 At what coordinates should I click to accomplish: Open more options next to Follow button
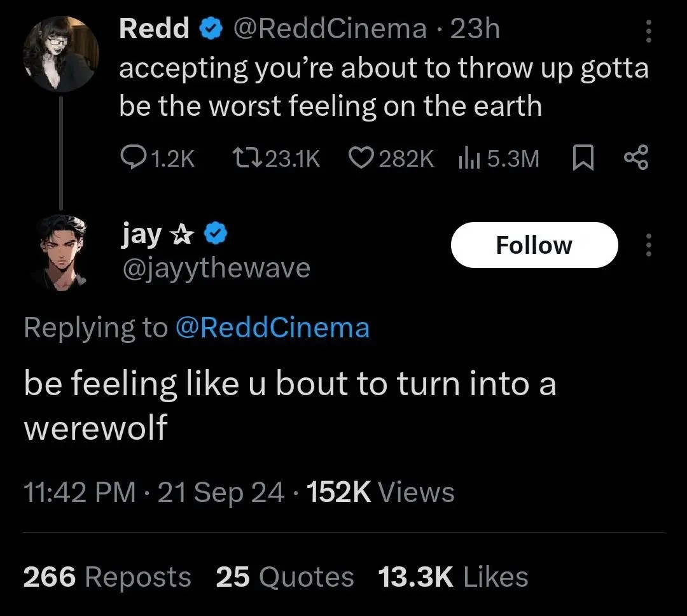point(648,245)
